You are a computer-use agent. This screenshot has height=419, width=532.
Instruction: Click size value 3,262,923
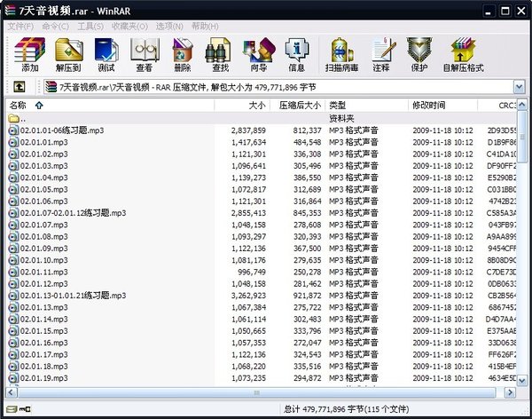pos(248,296)
